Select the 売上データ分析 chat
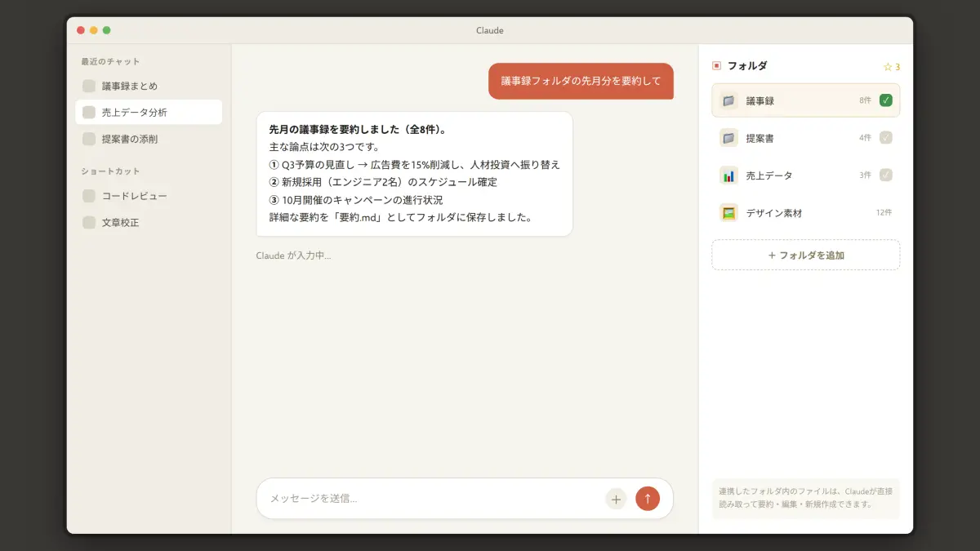Screen dimensions: 980x551 click(x=149, y=112)
